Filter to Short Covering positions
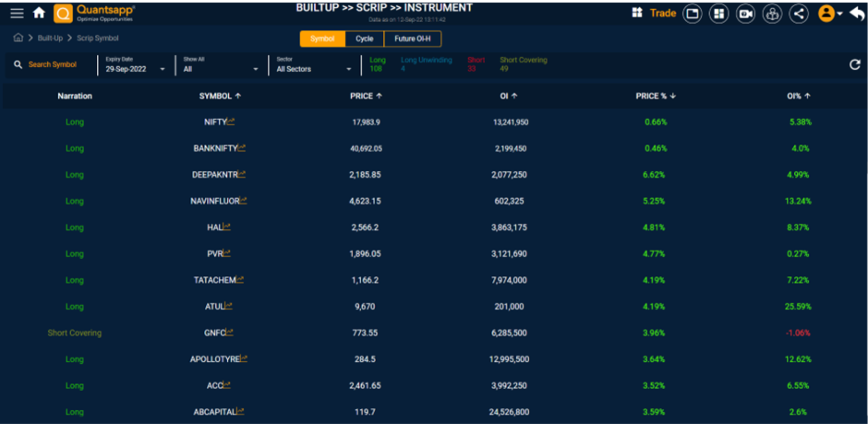Viewport: 868px width, 425px height. pos(523,64)
